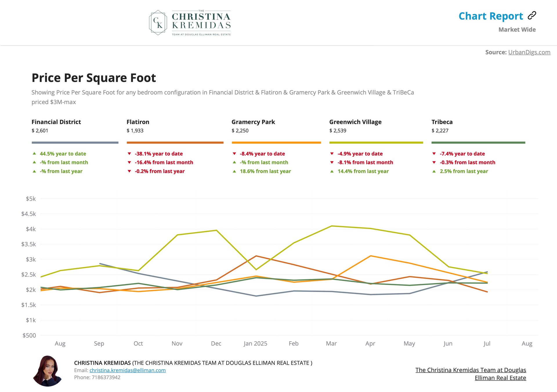Click the green up arrow beside Gramercy Park from last year
Viewport: 557px width, 392px height.
pos(234,171)
